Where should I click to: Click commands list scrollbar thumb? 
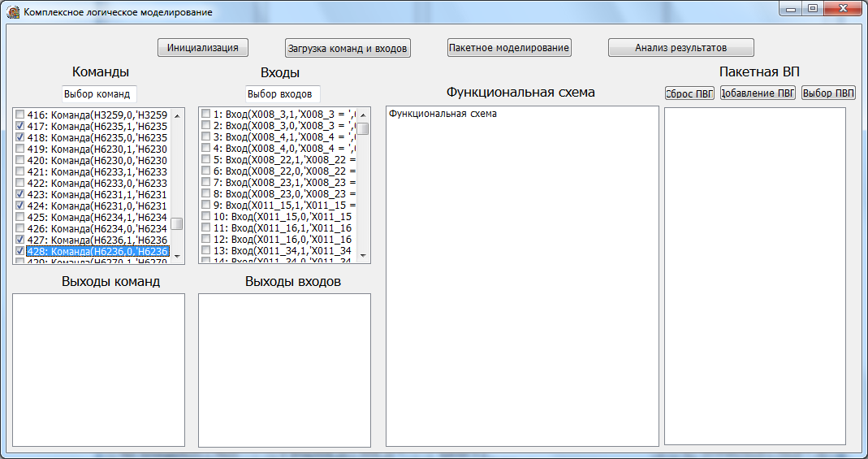177,223
